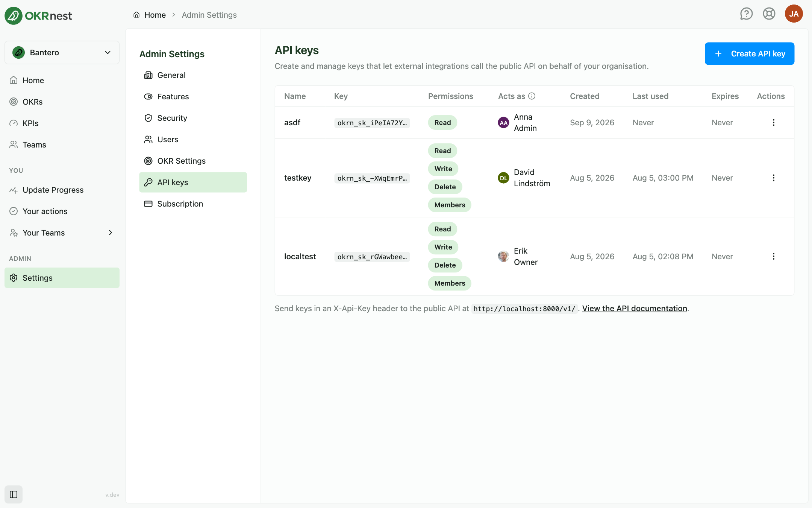The width and height of the screenshot is (812, 508).
Task: Click the okrn_sk_rGWawbee key value
Action: tap(372, 257)
